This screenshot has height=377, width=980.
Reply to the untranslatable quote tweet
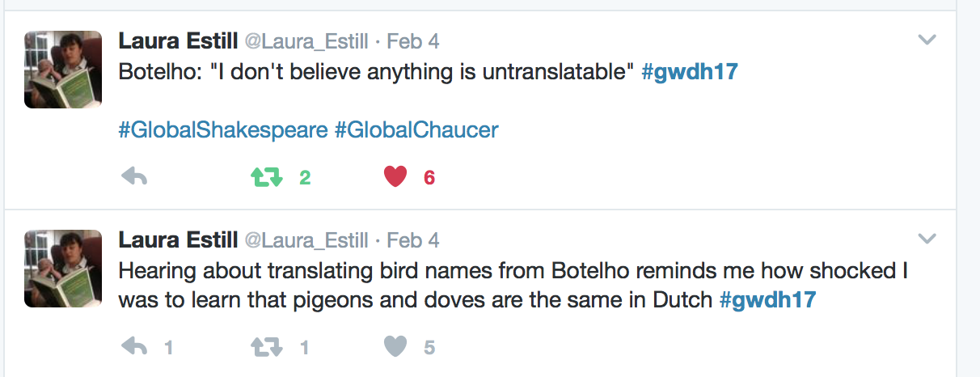click(133, 177)
